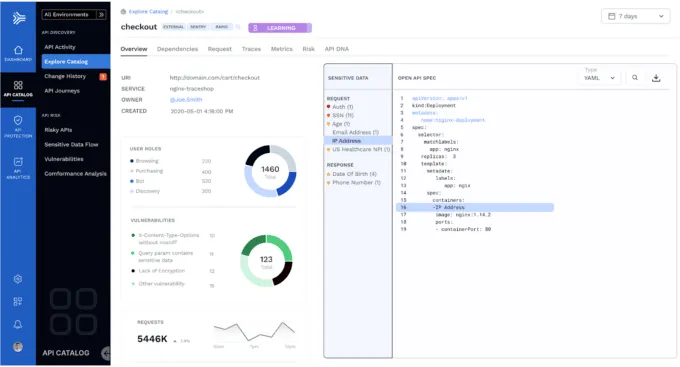Expand the All Environments selector arrow

click(x=101, y=15)
